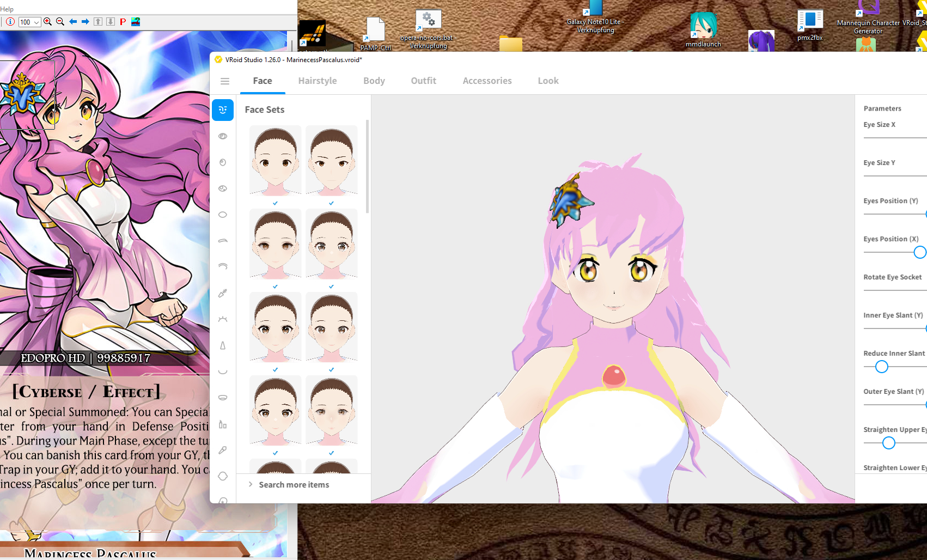Click the zoom in magnifier in the image viewer
927x560 pixels.
click(x=47, y=22)
